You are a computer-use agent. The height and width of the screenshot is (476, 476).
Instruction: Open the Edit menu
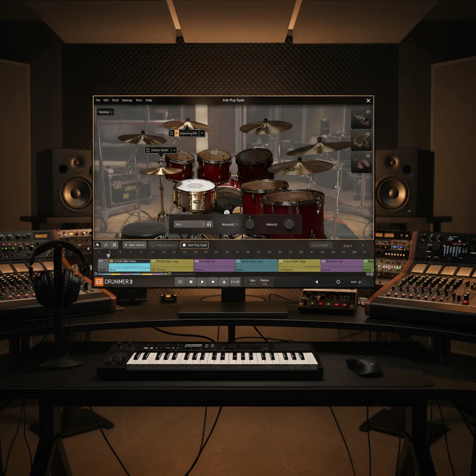(106, 100)
